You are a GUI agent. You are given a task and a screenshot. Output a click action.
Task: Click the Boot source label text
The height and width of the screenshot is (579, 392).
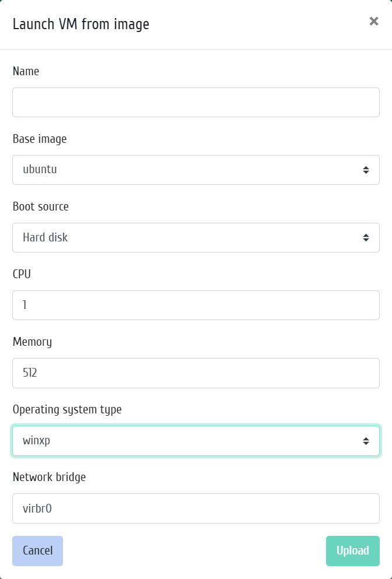[x=41, y=206]
